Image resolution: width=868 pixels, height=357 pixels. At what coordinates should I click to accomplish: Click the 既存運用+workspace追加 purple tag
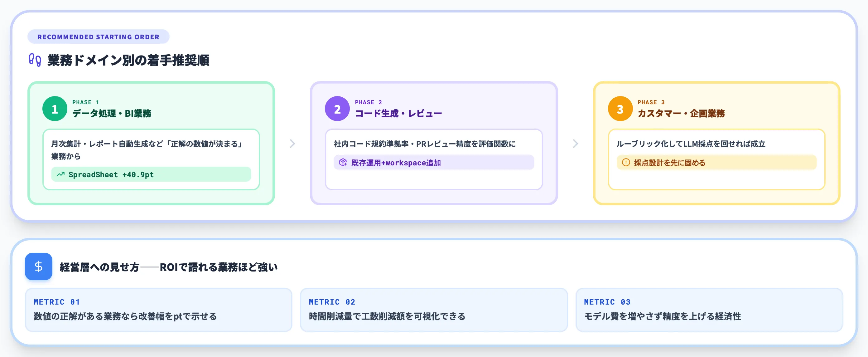pos(434,163)
